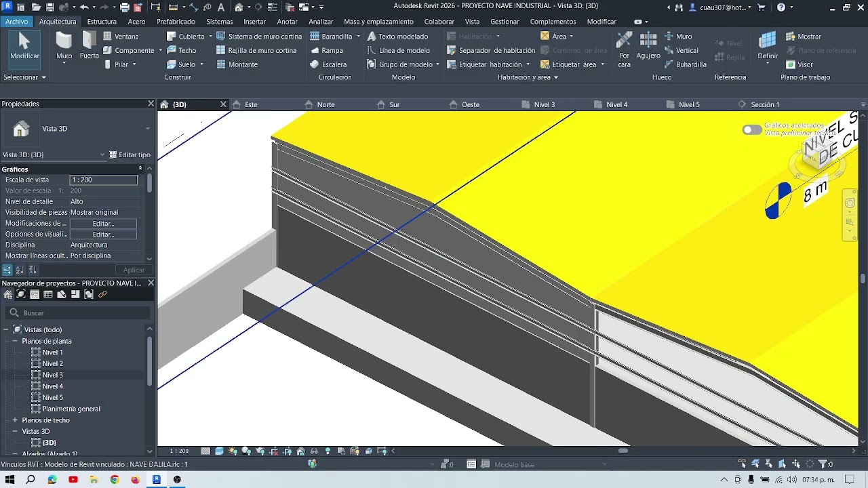Select the Muro wall tool
This screenshot has width=868, height=488.
64,47
